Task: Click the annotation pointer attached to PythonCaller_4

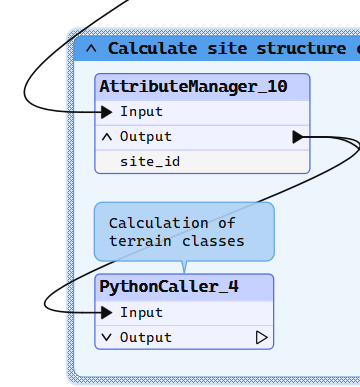Action: pyautogui.click(x=184, y=267)
